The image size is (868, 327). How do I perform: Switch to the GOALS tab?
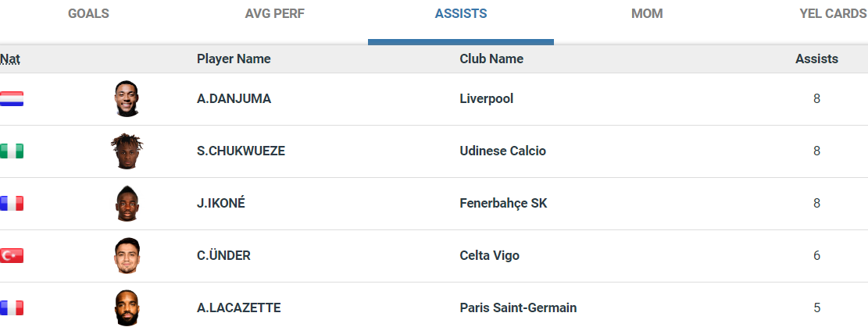coord(88,14)
